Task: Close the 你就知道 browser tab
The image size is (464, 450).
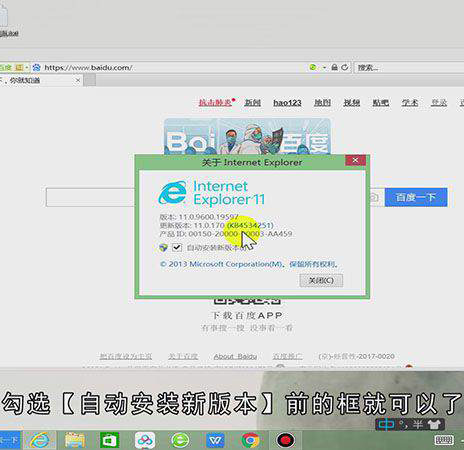Action: coord(78,80)
